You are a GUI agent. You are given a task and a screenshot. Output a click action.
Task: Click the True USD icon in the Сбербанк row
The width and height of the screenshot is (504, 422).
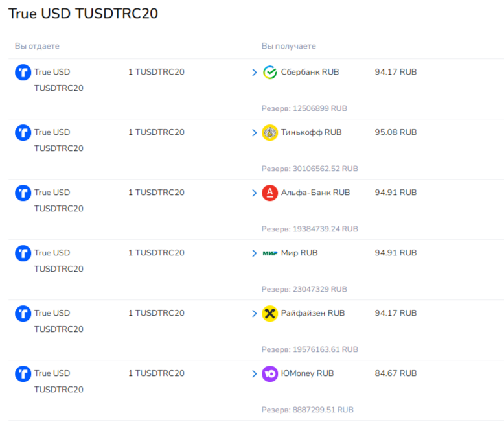(23, 73)
